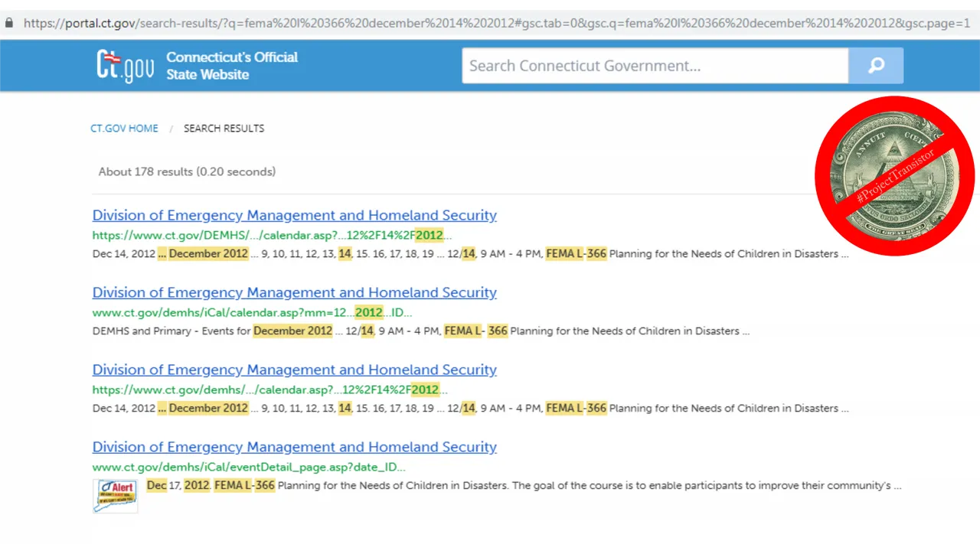Click the green URL www.ct.gov/DEMHS/.../calendar.asp
Viewport: 980px width, 551px height.
tap(273, 235)
